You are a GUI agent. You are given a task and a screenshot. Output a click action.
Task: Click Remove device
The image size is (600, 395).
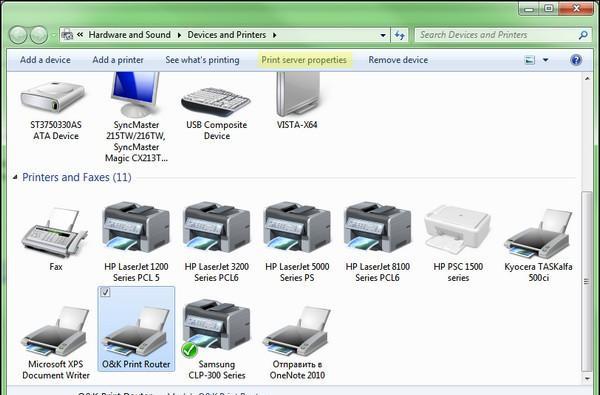tap(398, 60)
